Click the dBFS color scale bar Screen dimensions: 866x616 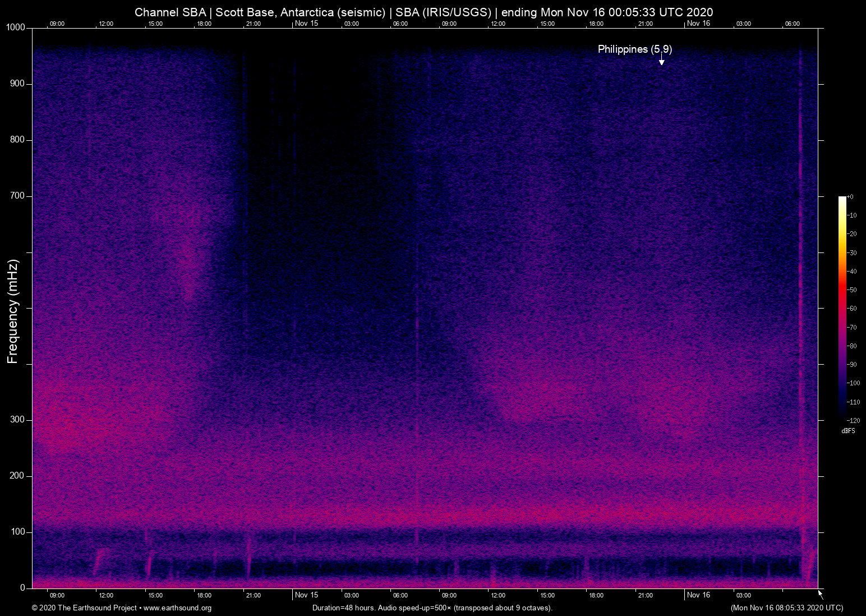coord(842,307)
